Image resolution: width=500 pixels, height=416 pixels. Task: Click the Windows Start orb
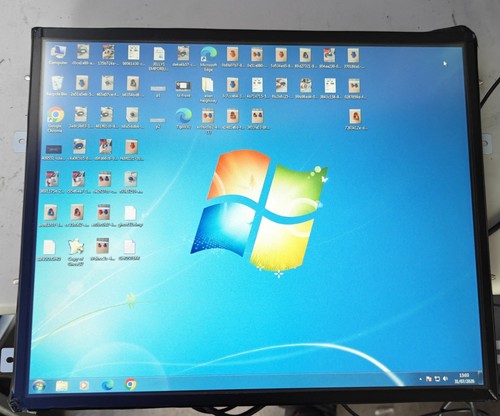tap(39, 386)
